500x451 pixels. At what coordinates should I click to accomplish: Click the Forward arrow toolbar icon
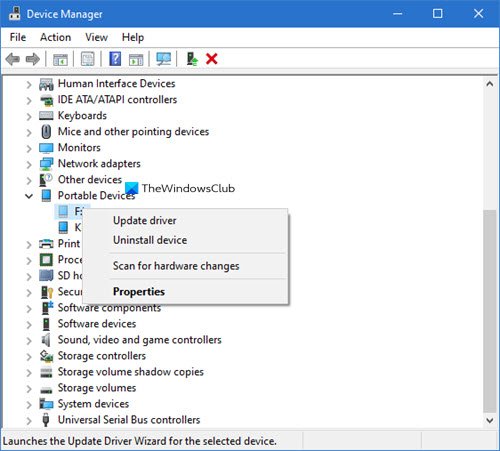(33, 60)
